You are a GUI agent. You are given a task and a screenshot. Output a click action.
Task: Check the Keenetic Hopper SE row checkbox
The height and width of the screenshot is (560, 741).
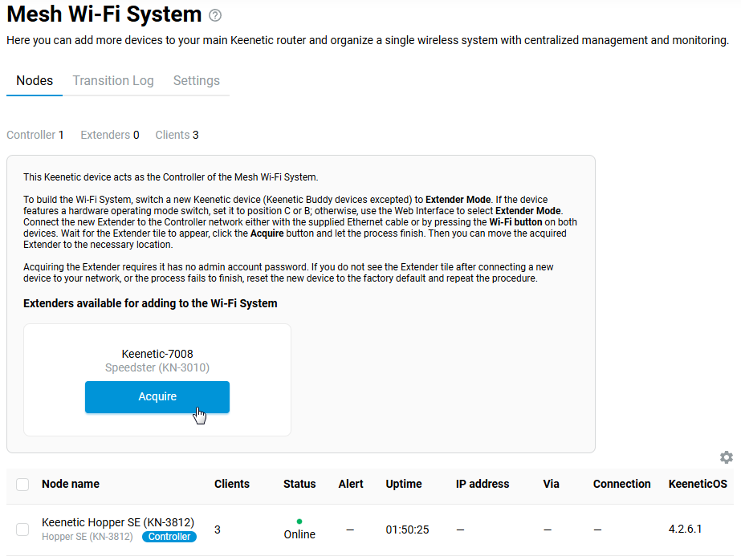coord(22,530)
